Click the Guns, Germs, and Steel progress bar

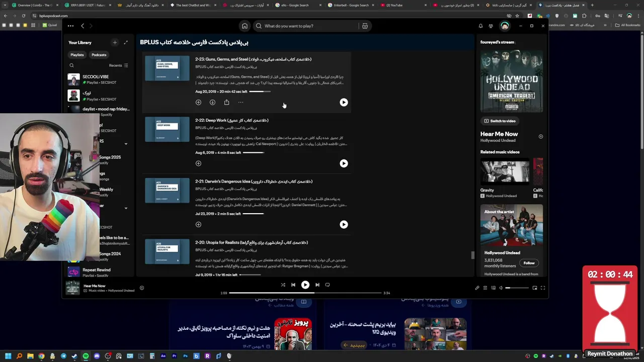[260, 92]
